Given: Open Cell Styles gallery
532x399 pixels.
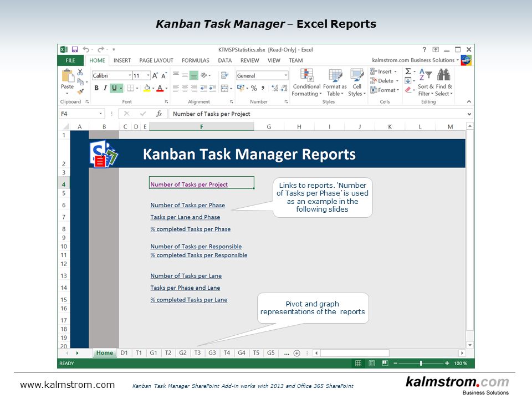Looking at the screenshot, I should tap(356, 82).
